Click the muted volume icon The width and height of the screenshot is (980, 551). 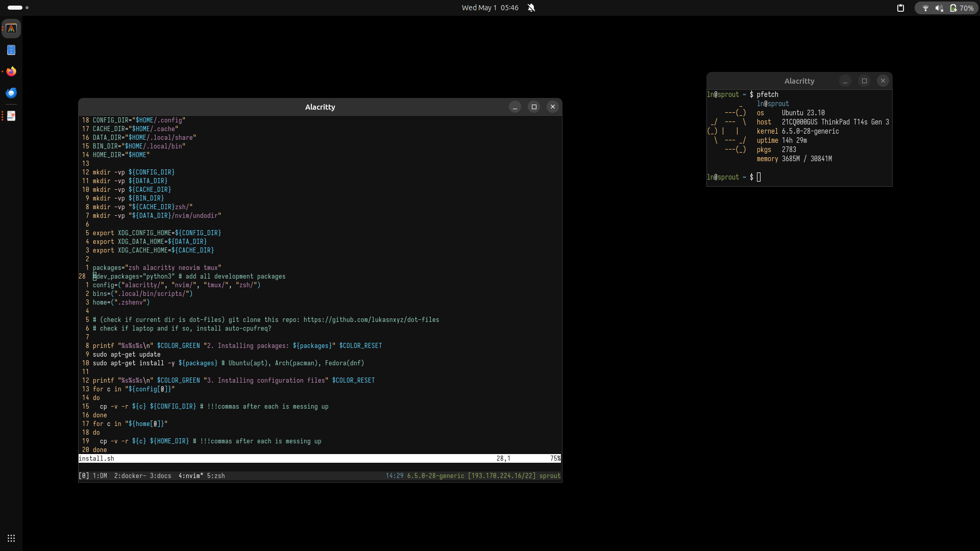939,8
